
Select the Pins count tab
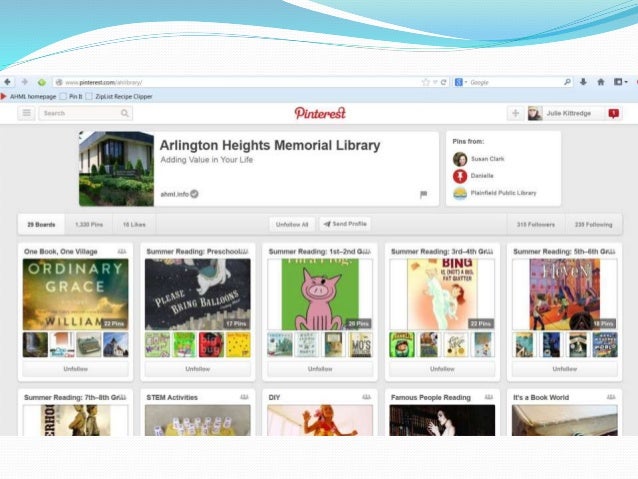(x=89, y=224)
